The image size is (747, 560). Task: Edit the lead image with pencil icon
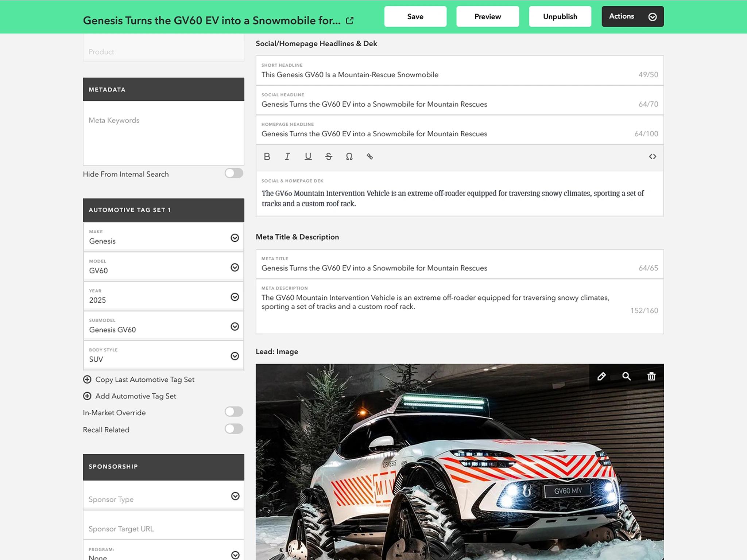[601, 376]
